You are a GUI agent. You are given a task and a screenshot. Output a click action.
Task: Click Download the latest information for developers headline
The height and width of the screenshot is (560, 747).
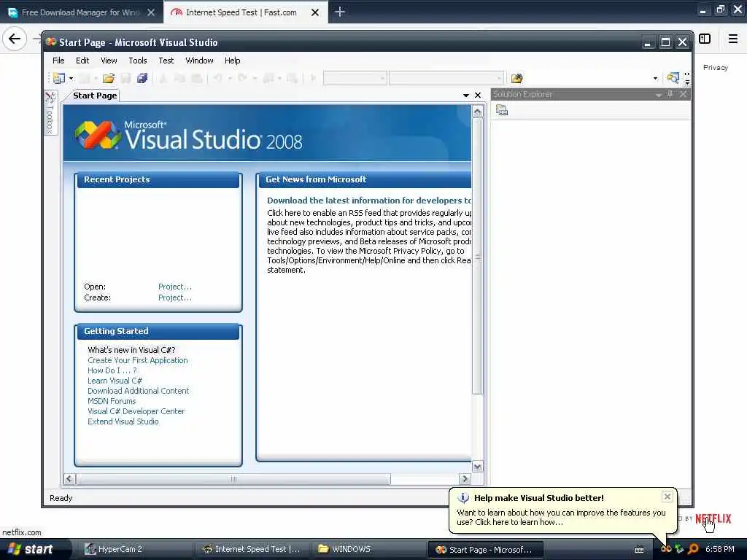(x=368, y=201)
